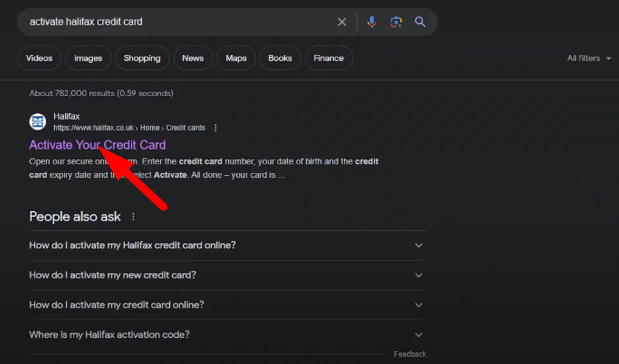Expand 'How do I activate my credit card online?'
The image size is (619, 364).
[228, 305]
